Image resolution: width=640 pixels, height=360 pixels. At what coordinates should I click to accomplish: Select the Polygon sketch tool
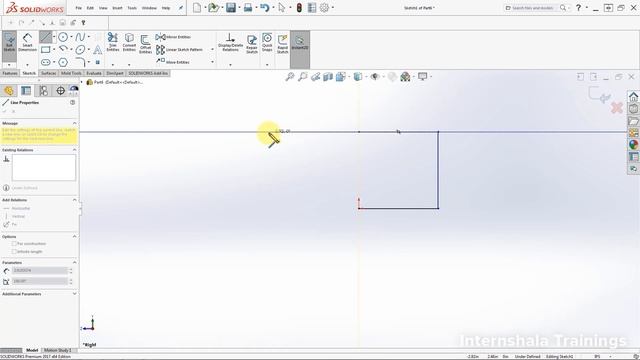(x=63, y=62)
